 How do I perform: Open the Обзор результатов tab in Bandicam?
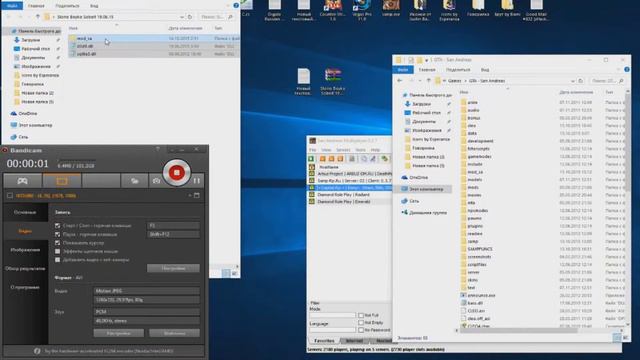25,269
